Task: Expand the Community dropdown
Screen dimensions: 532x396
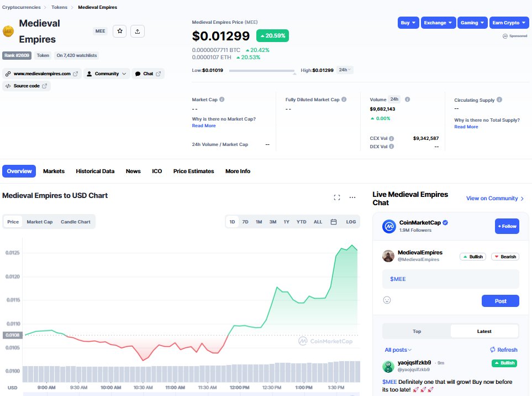Action: click(107, 74)
